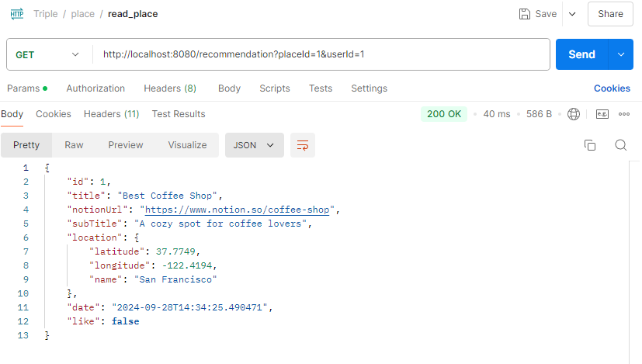Select the response Body tab
The height and width of the screenshot is (364, 642).
click(x=12, y=114)
